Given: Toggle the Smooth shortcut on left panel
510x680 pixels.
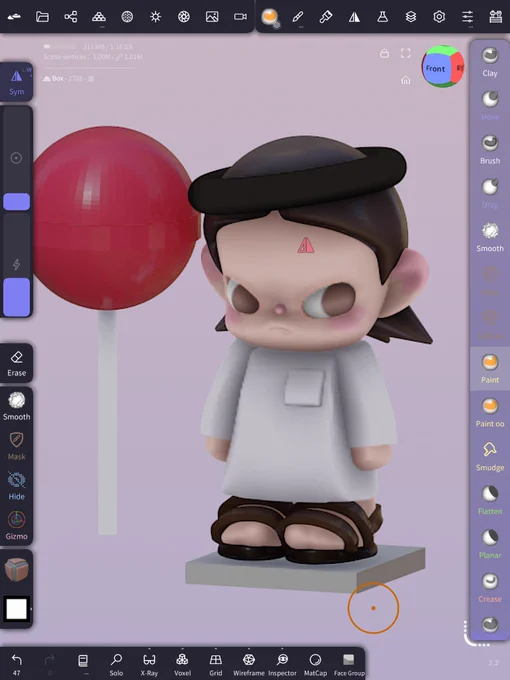Looking at the screenshot, I should pos(16,405).
